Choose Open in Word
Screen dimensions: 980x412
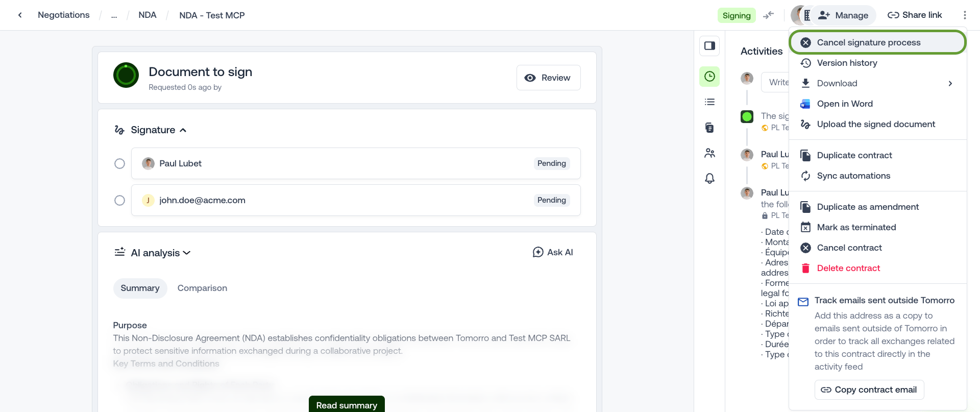pos(877,104)
